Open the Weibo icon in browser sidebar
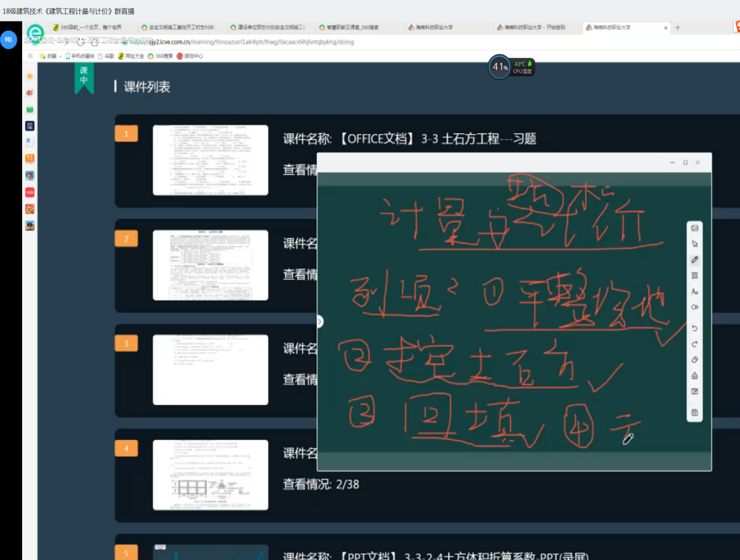Viewport: 740px width, 560px height. point(30,92)
